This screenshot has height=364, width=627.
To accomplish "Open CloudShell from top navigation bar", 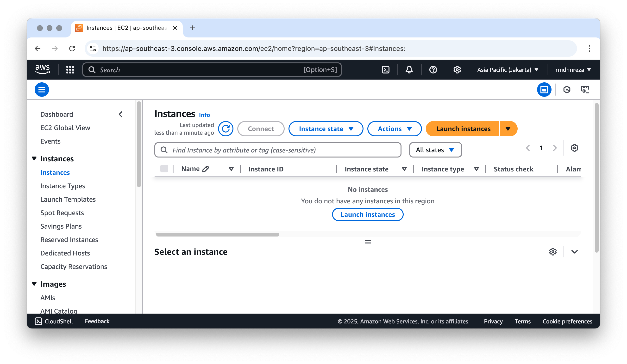I will tap(386, 70).
